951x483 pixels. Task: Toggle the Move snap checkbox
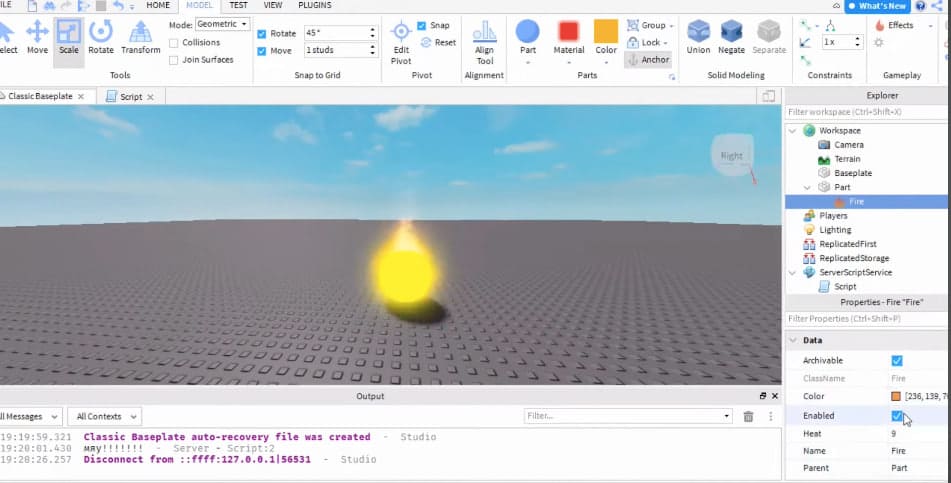click(261, 51)
